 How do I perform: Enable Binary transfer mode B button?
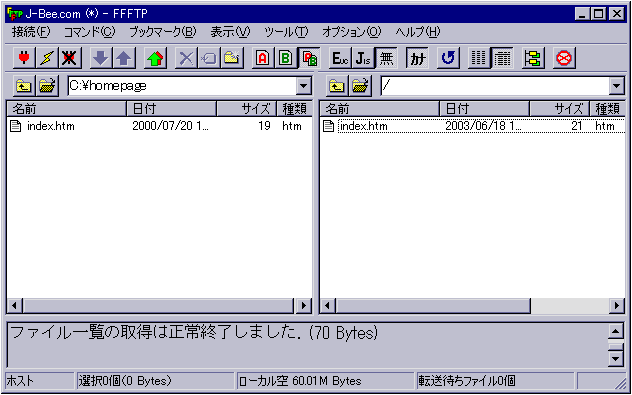286,59
